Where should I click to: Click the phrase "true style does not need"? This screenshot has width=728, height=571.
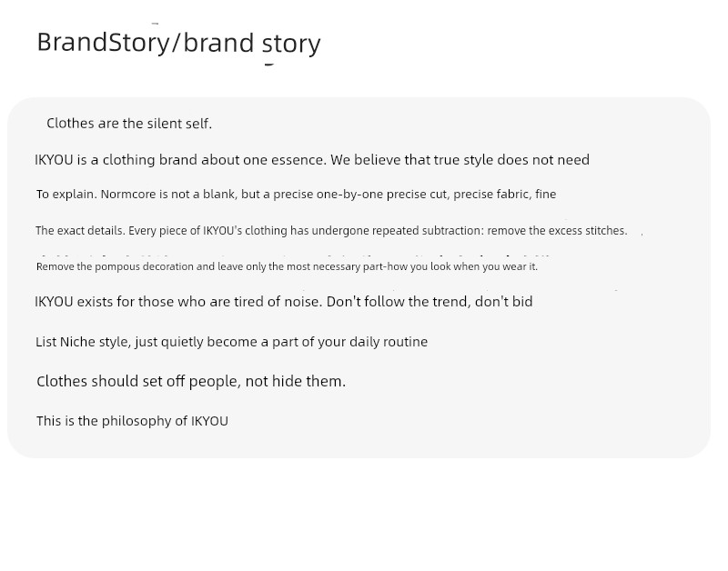pyautogui.click(x=511, y=160)
